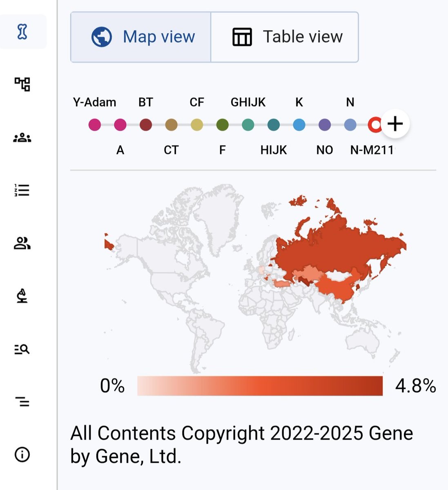Select the F haplogroup dot

click(x=223, y=125)
